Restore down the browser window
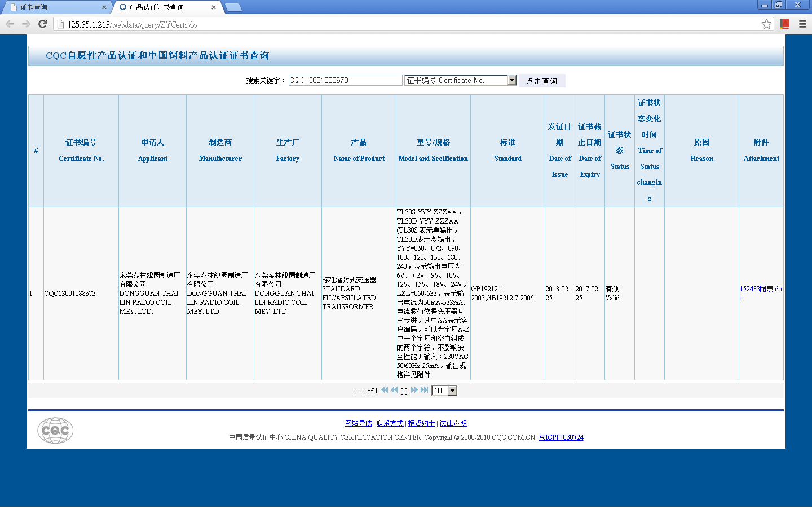Viewport: 812px width, 508px height. point(779,5)
